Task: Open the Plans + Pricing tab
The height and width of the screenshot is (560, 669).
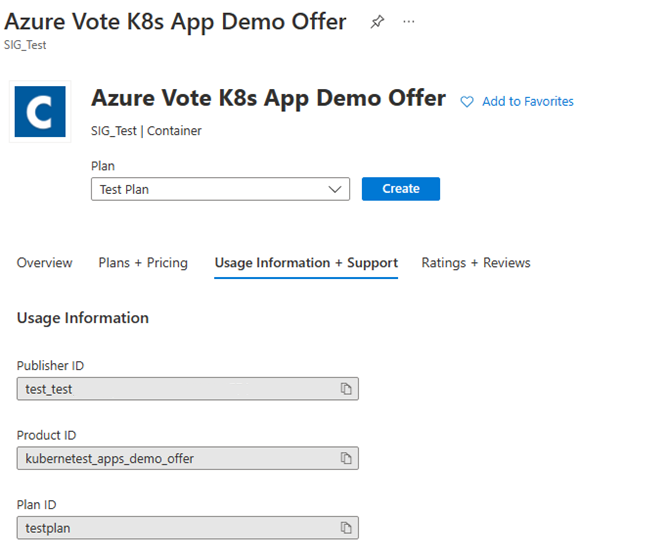Action: pos(143,263)
